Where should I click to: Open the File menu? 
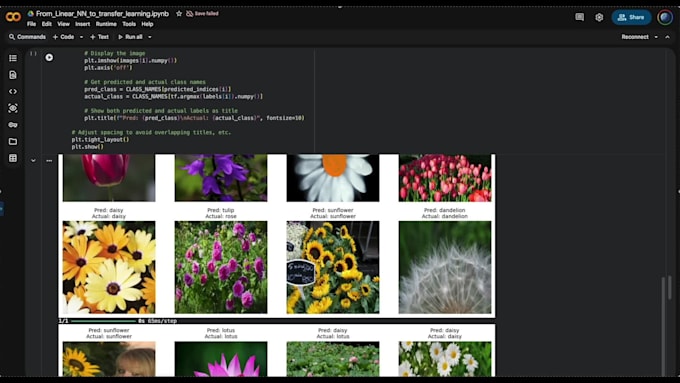click(x=31, y=24)
